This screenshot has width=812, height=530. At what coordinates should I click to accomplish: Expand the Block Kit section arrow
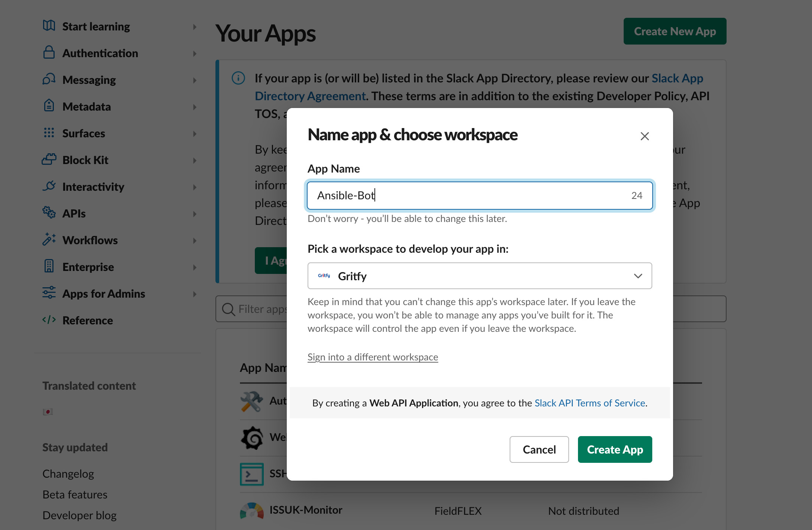[195, 160]
